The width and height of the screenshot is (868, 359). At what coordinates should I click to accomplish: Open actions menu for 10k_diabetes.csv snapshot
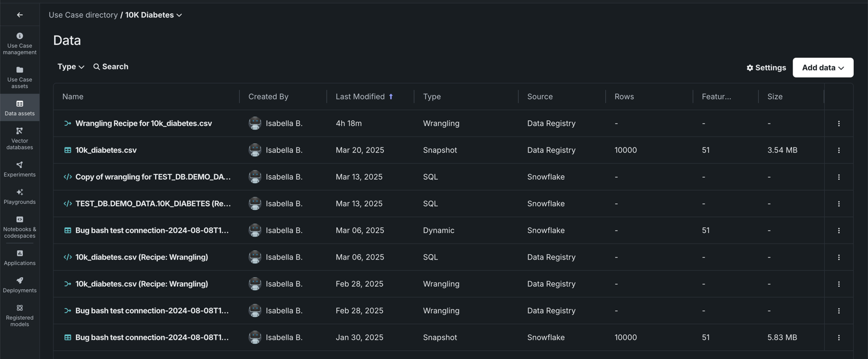[839, 150]
